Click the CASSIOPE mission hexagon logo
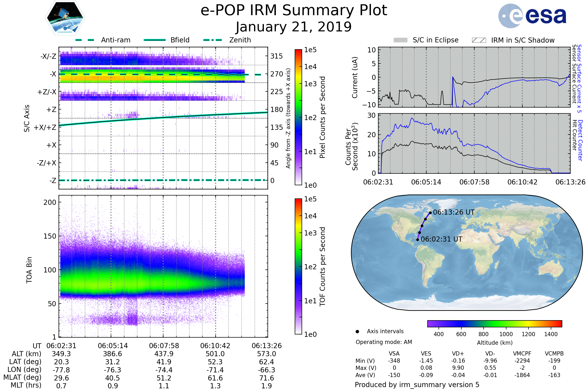The height and width of the screenshot is (392, 588). pos(65,18)
